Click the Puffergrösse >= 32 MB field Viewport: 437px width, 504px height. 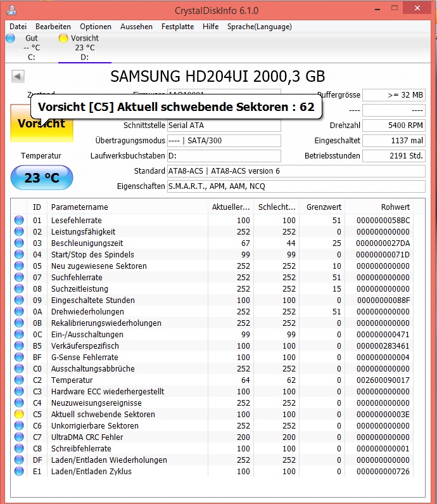pos(394,95)
